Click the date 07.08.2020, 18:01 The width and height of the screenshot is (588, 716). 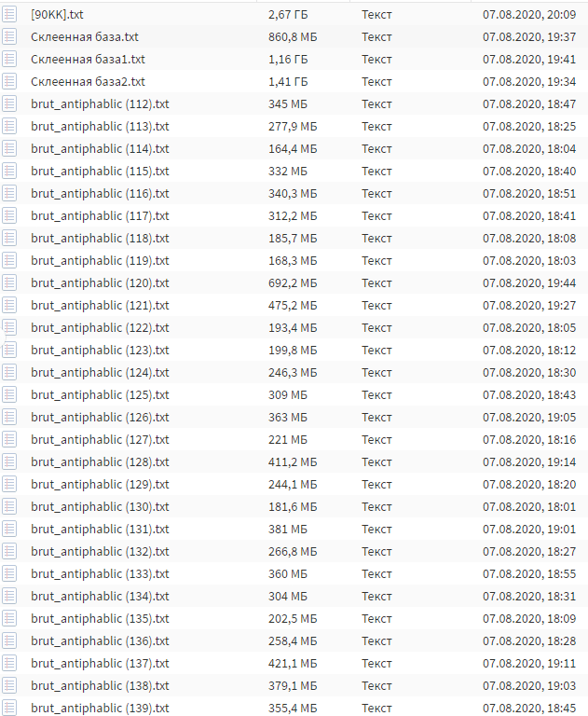529,506
